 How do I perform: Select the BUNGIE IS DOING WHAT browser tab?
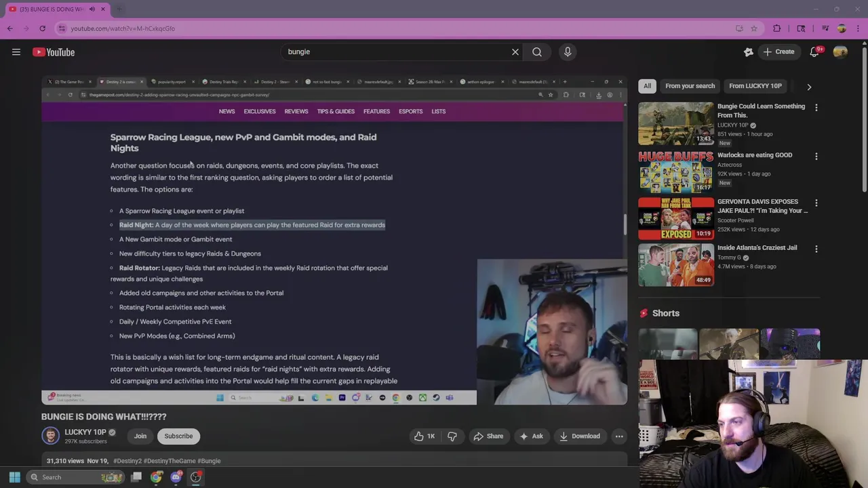pos(52,9)
